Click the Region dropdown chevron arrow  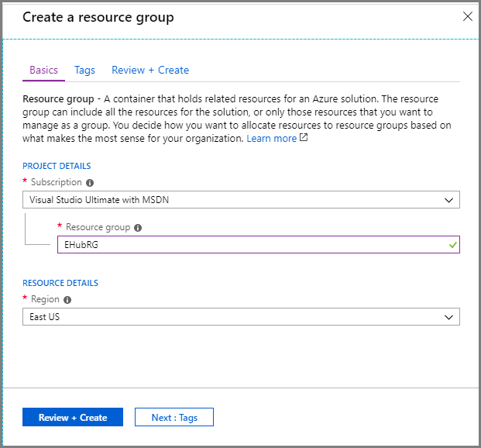click(x=448, y=317)
